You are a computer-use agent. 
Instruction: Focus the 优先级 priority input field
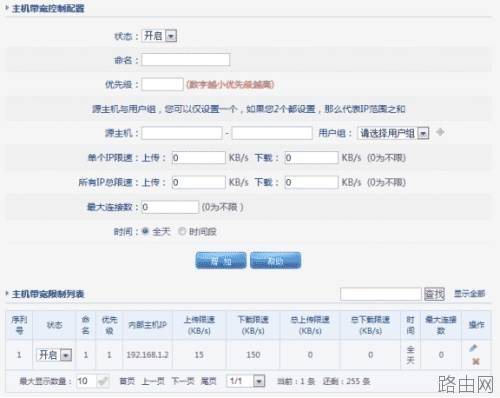click(162, 84)
